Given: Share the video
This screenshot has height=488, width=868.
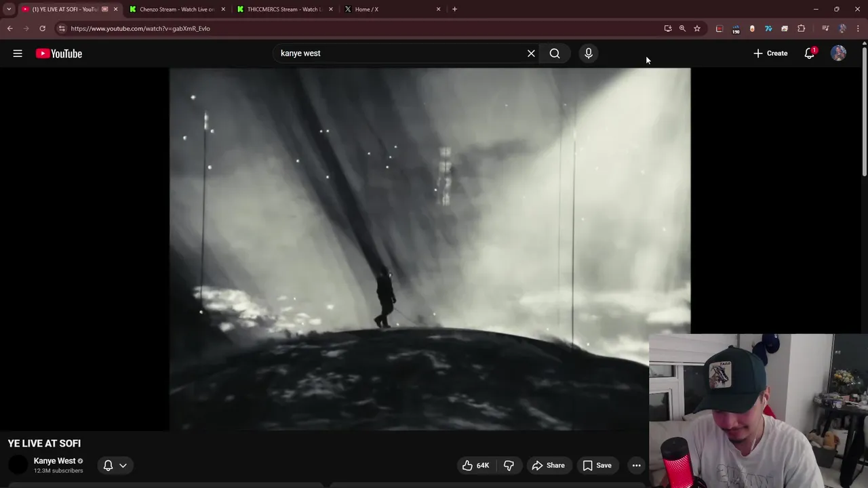Looking at the screenshot, I should coord(548,466).
